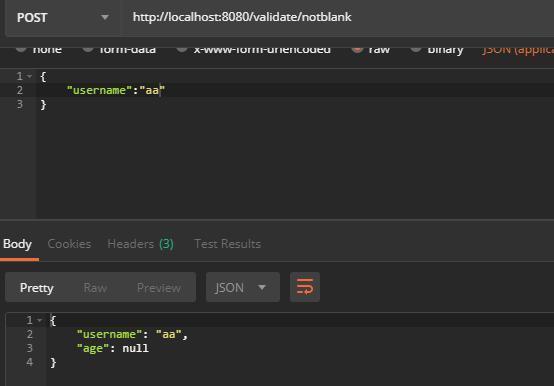
Task: Select the binary body type
Action: [437, 49]
